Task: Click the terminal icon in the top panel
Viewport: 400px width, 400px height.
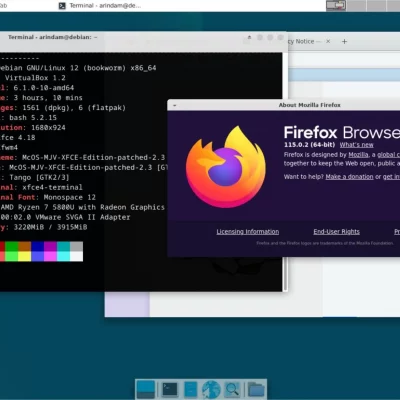Action: point(62,6)
